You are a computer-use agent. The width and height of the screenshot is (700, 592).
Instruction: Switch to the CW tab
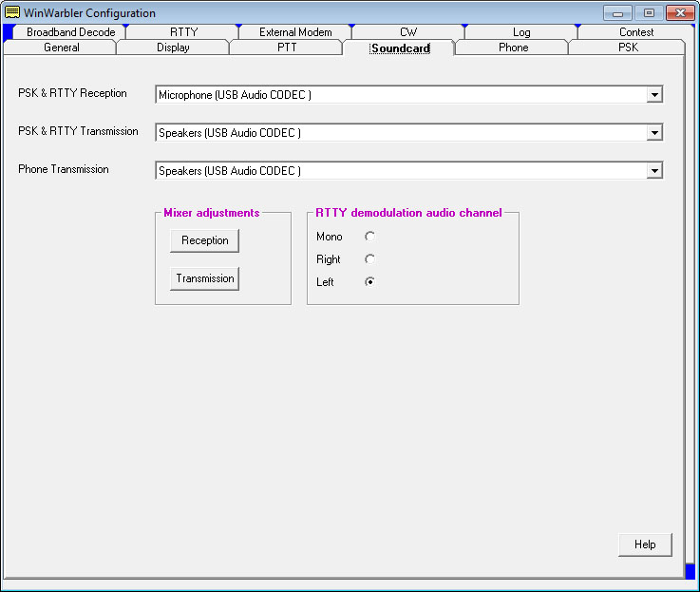pyautogui.click(x=408, y=32)
